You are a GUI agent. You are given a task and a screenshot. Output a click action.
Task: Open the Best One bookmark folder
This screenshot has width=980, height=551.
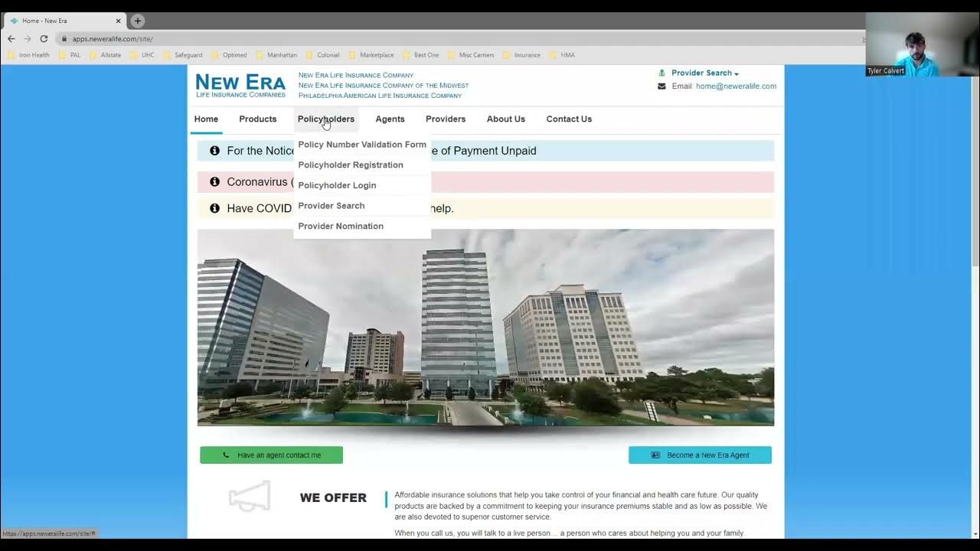(x=421, y=55)
